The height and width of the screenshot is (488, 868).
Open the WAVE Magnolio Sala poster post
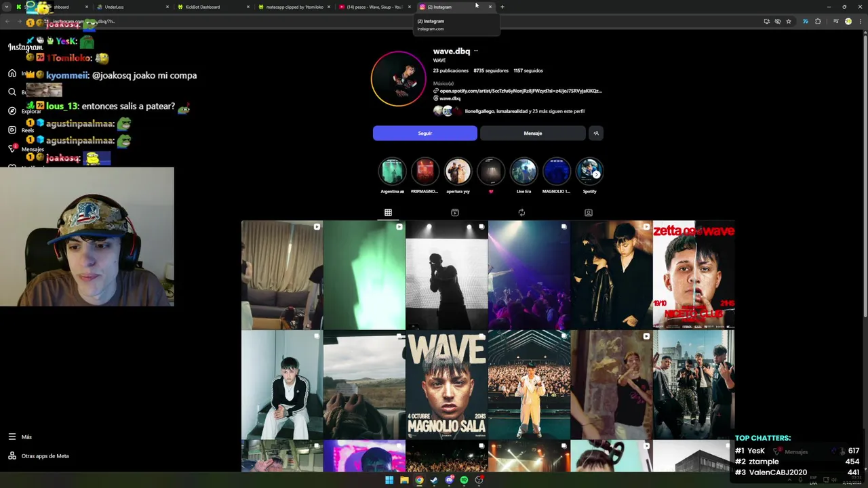[x=446, y=385]
